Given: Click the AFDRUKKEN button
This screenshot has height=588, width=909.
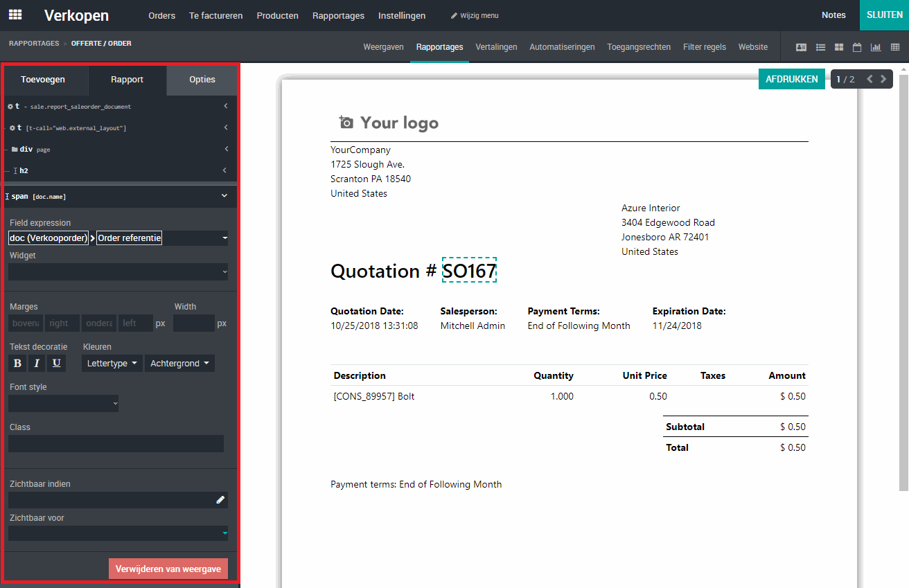Looking at the screenshot, I should point(791,79).
